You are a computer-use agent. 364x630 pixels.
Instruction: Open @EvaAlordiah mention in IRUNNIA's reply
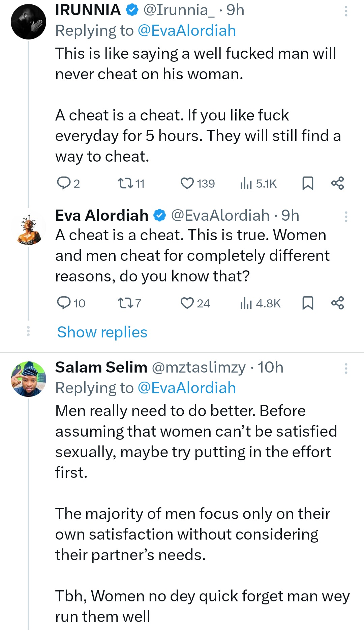(186, 31)
